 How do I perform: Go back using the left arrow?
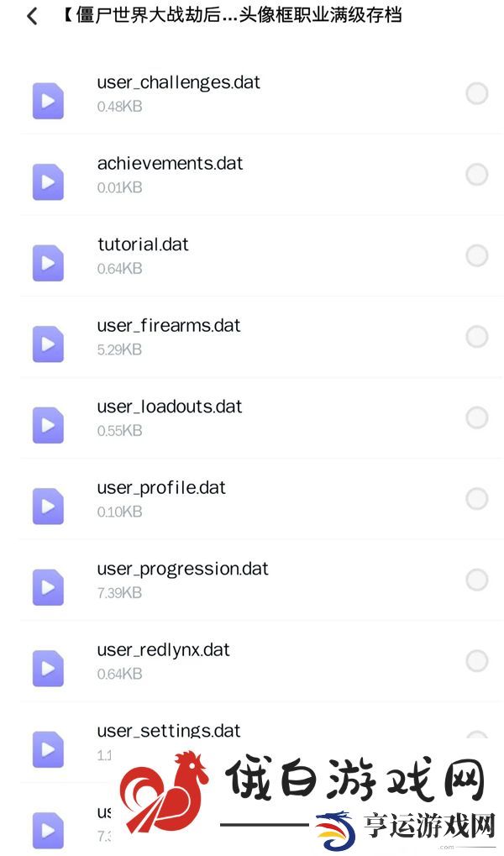tap(32, 16)
